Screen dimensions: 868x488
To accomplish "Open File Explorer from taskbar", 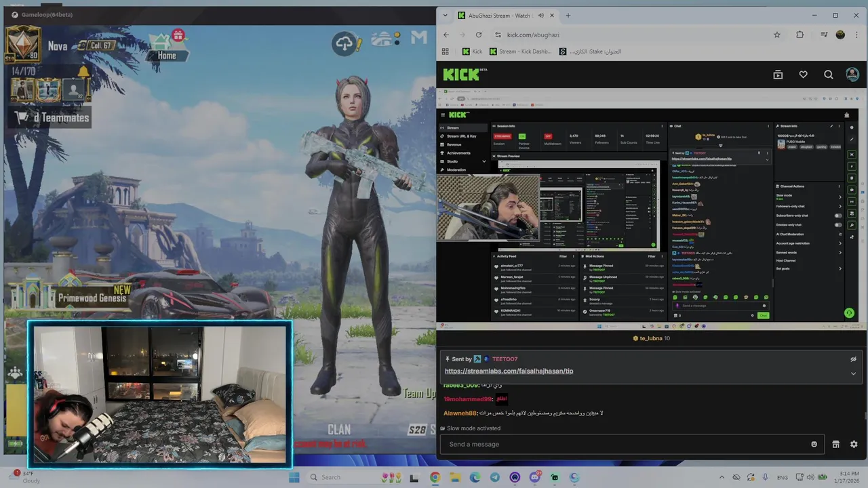I will pyautogui.click(x=455, y=477).
